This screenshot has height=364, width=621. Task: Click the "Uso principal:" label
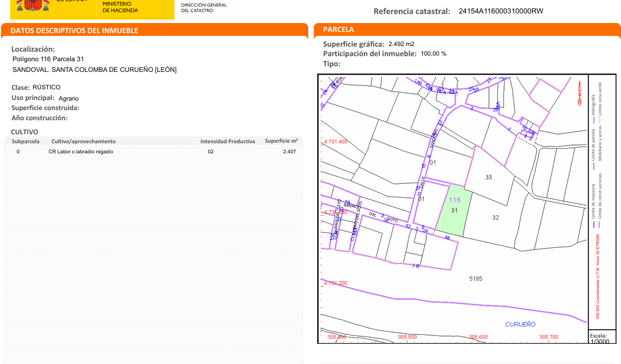(x=33, y=98)
